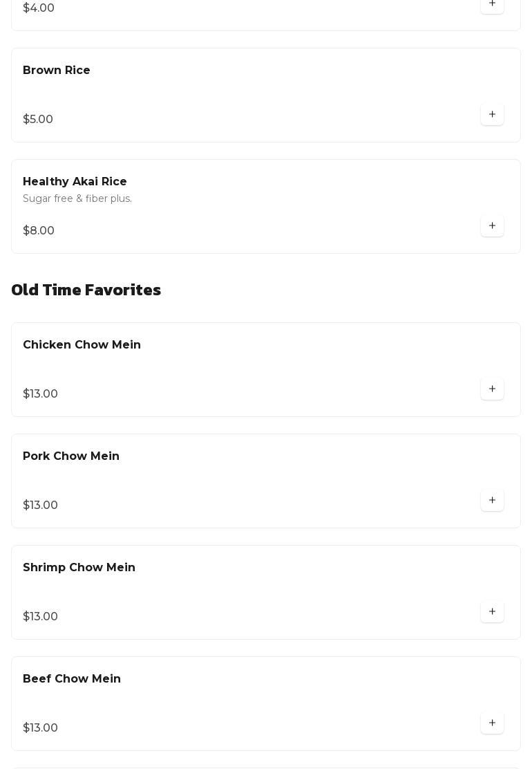The width and height of the screenshot is (532, 769).
Task: Open the Brown Rice item title
Action: (57, 70)
